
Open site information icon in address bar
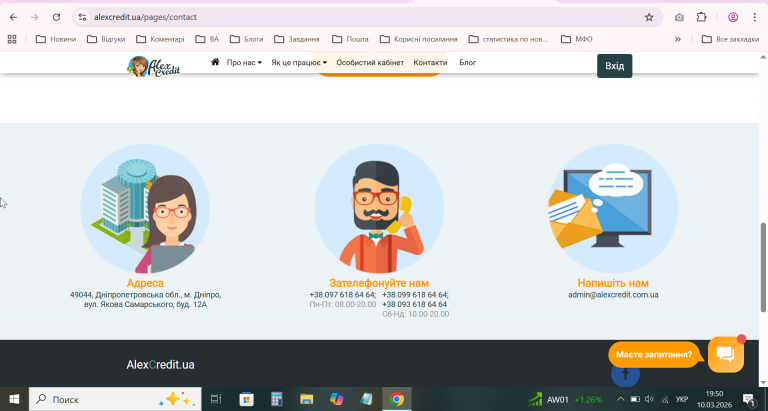(82, 17)
